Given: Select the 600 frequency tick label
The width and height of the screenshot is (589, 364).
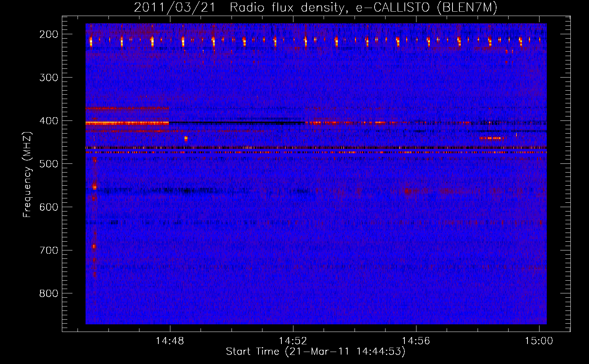Looking at the screenshot, I should (48, 207).
